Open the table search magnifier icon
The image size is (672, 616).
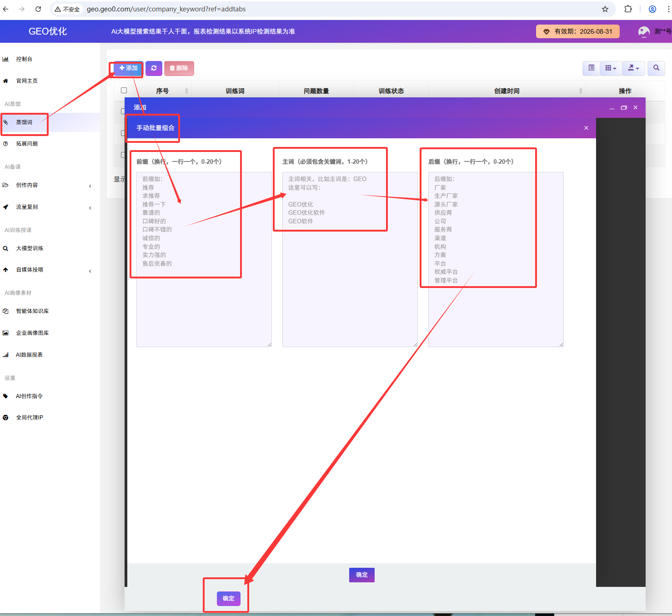(x=656, y=68)
